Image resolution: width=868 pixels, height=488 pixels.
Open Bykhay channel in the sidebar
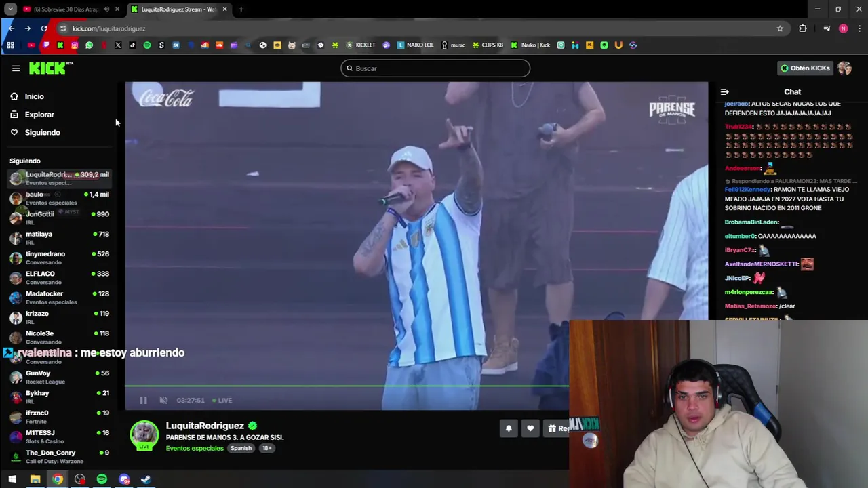60,396
